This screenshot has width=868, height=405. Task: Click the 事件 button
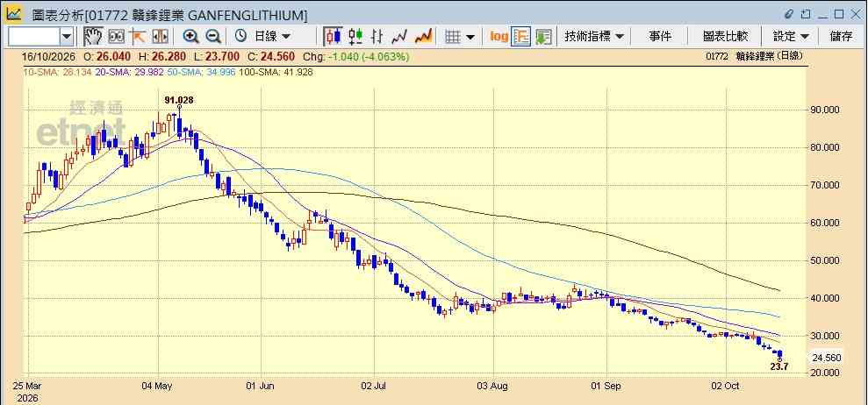point(660,37)
